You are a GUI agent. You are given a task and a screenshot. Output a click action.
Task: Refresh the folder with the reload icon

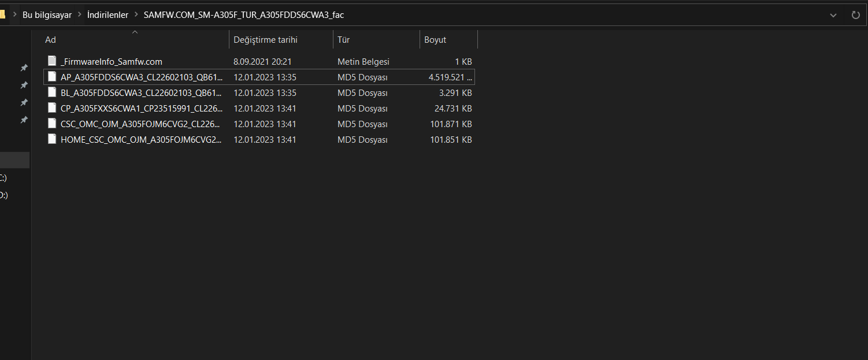tap(856, 15)
